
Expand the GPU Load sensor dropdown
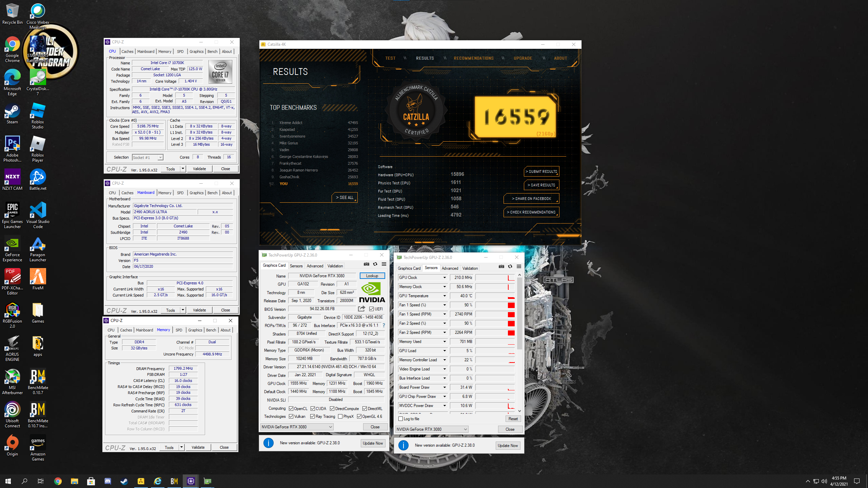click(x=444, y=351)
